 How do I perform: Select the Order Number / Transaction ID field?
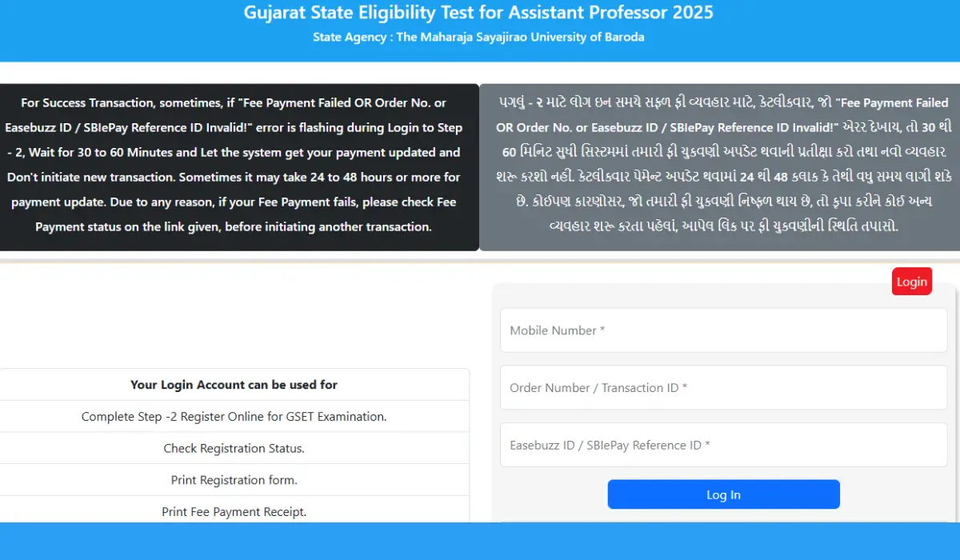click(x=722, y=387)
